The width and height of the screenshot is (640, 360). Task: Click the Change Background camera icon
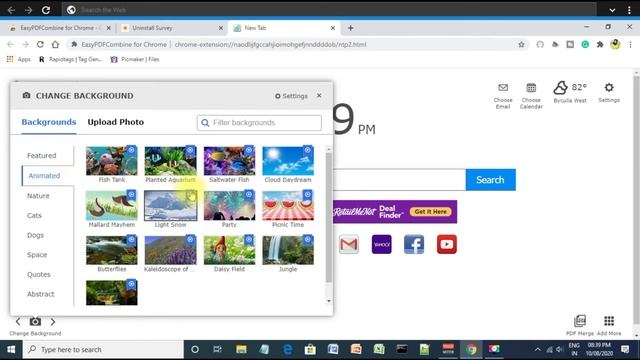(x=35, y=322)
